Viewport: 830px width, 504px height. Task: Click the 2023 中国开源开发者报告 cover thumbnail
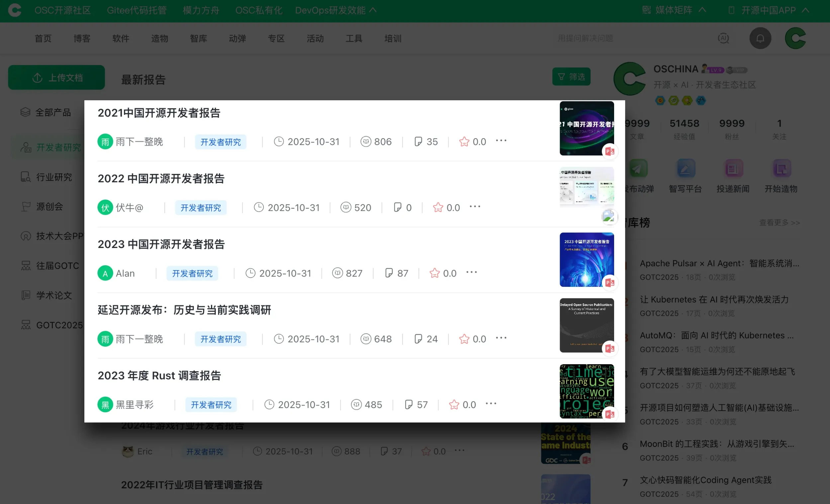587,260
